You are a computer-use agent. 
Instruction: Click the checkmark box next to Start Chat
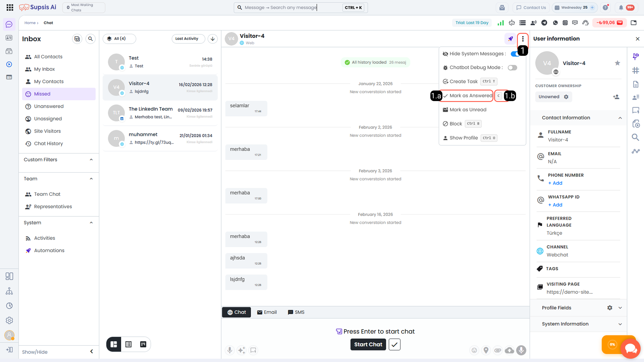coord(394,345)
